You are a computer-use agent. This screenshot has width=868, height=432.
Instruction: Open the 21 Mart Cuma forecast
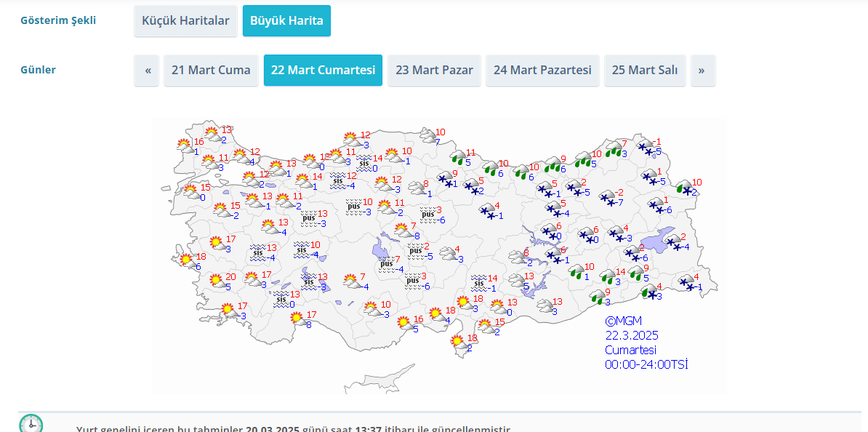pyautogui.click(x=211, y=71)
